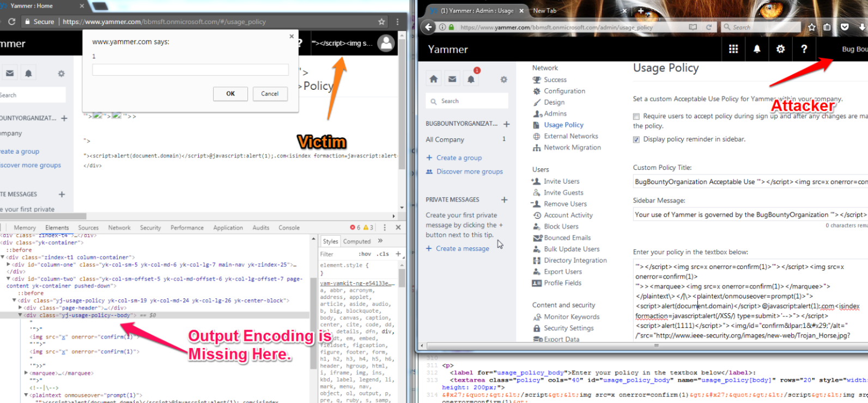Add new style rule plus icon in DevTools
The height and width of the screenshot is (403, 868).
(x=398, y=254)
